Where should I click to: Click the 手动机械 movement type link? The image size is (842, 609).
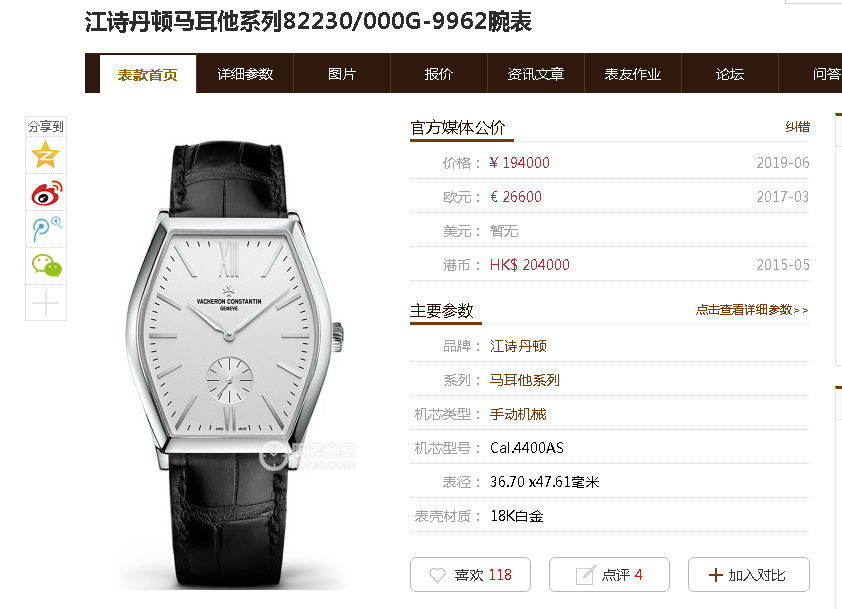[518, 414]
